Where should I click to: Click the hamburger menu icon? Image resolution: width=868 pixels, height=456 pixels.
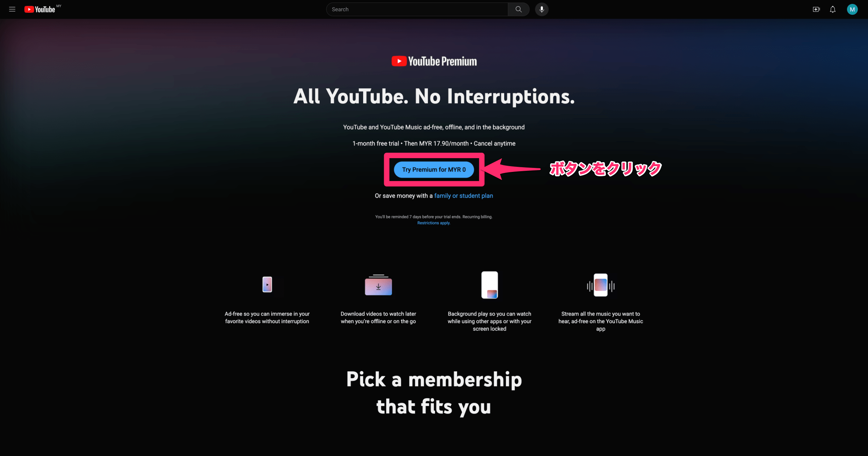click(13, 9)
